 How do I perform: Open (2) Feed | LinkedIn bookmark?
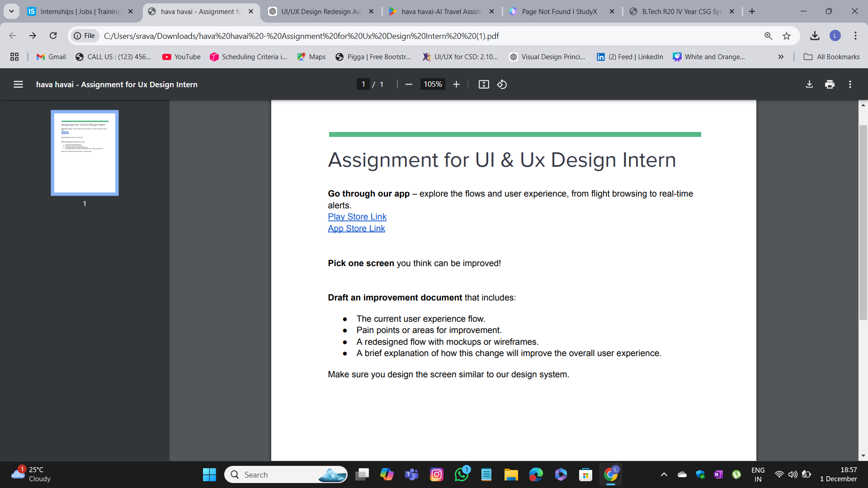coord(630,56)
